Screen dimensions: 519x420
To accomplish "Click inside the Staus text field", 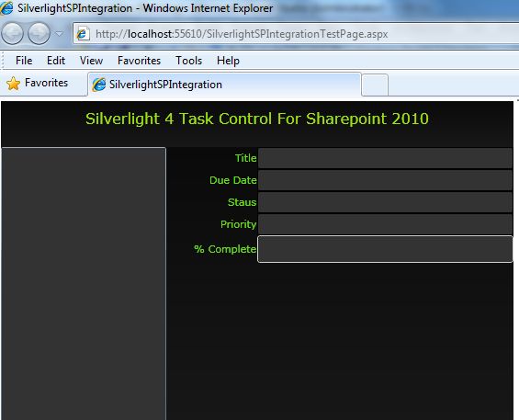I will [385, 202].
